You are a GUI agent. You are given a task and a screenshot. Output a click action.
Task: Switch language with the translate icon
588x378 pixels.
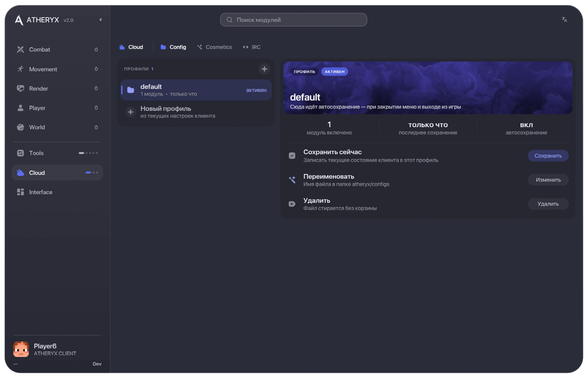(x=564, y=19)
